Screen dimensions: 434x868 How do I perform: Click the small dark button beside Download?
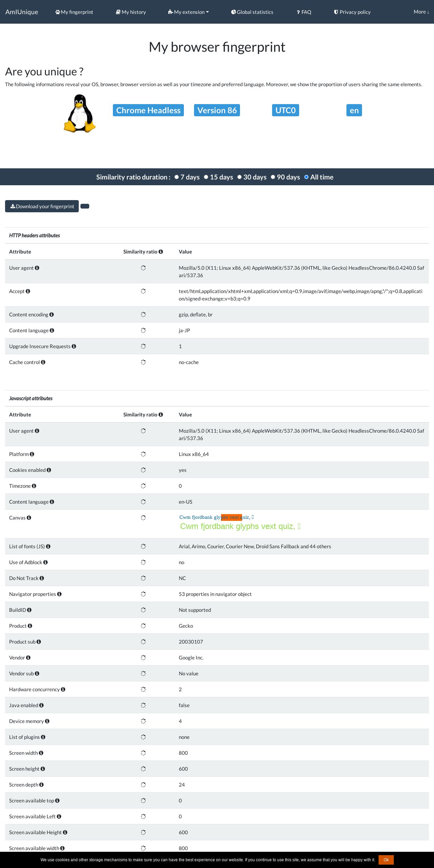pos(85,206)
